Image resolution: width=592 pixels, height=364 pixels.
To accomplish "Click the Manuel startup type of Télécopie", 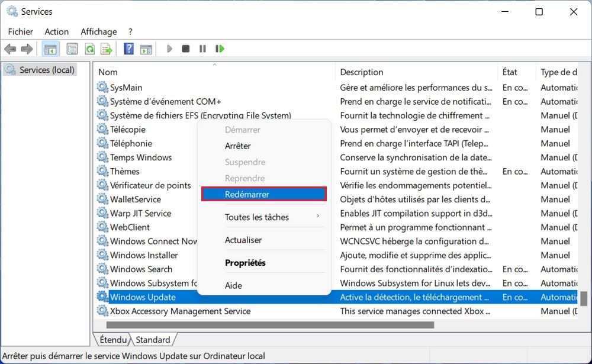I will point(555,129).
